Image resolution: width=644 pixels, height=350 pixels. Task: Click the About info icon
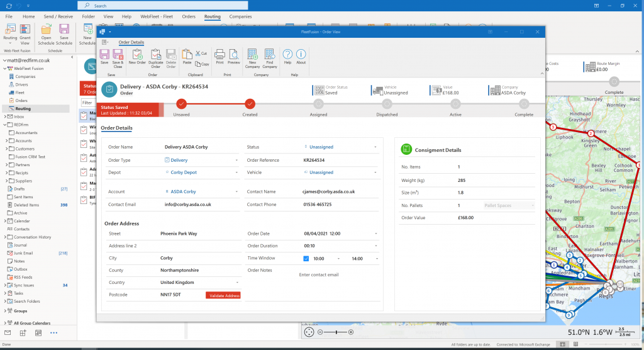click(301, 56)
